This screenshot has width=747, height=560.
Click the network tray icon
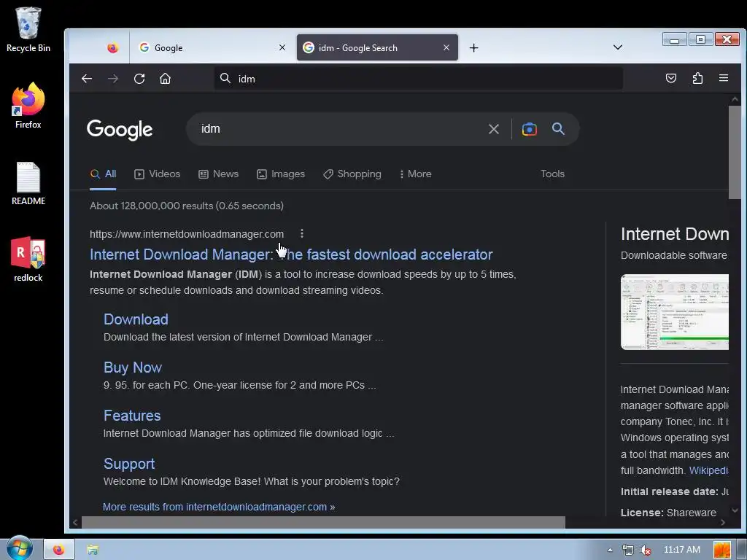click(628, 550)
